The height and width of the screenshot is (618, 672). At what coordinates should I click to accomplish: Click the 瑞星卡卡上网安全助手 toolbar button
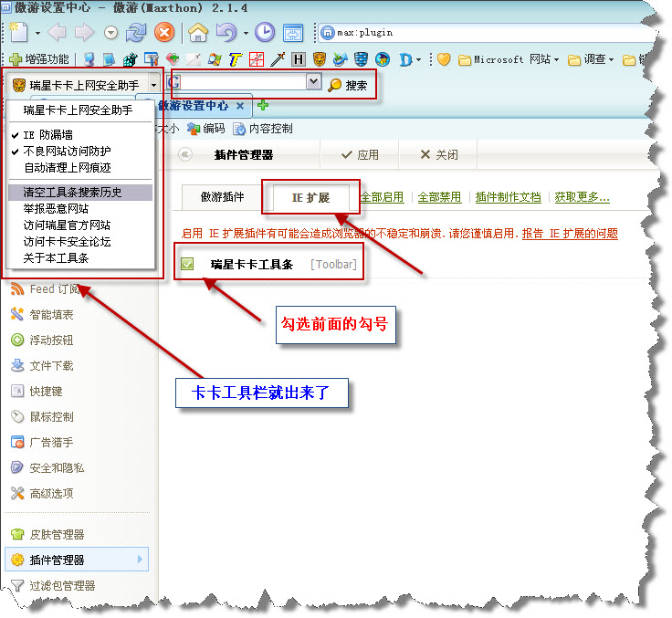76,85
